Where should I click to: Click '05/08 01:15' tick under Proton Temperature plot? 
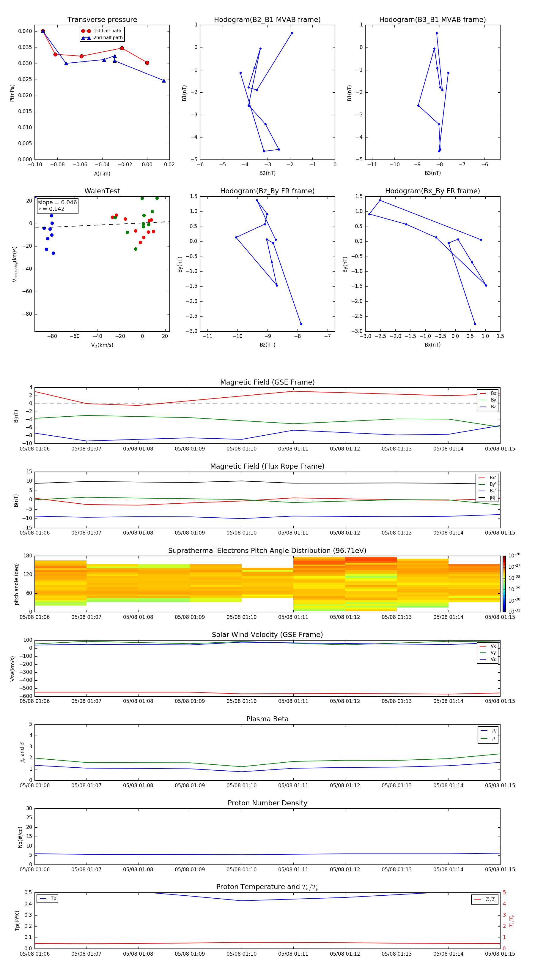[x=500, y=954]
